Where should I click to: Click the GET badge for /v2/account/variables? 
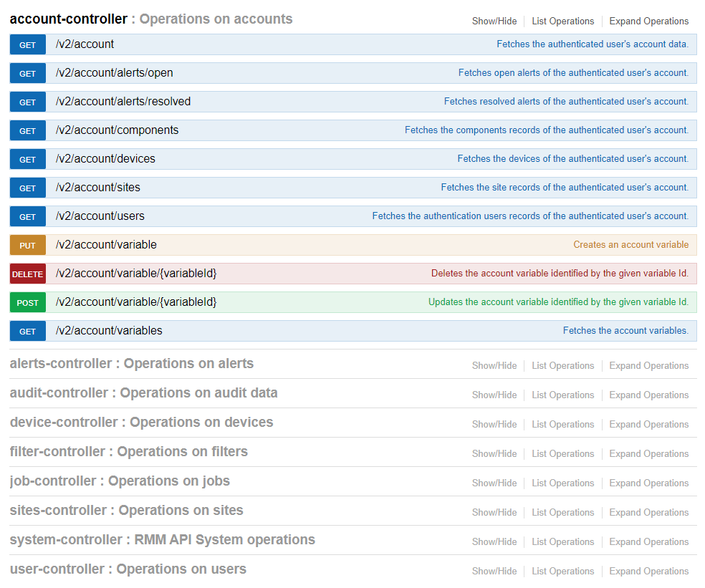[x=27, y=332]
